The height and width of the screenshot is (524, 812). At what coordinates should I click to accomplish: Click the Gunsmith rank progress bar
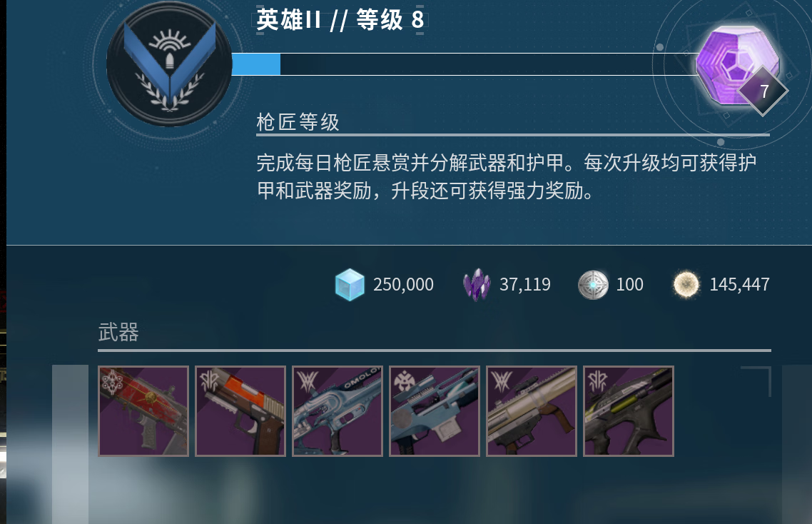coord(464,64)
